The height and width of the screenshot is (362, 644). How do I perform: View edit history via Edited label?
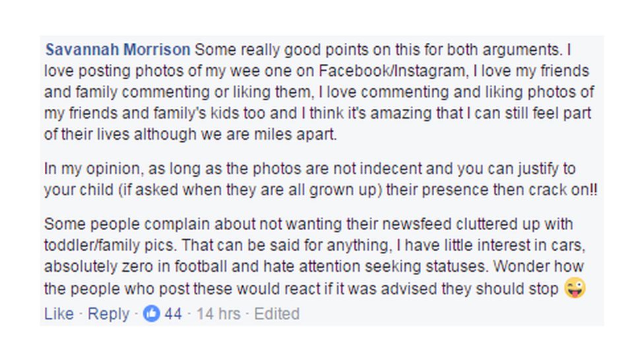click(x=276, y=314)
